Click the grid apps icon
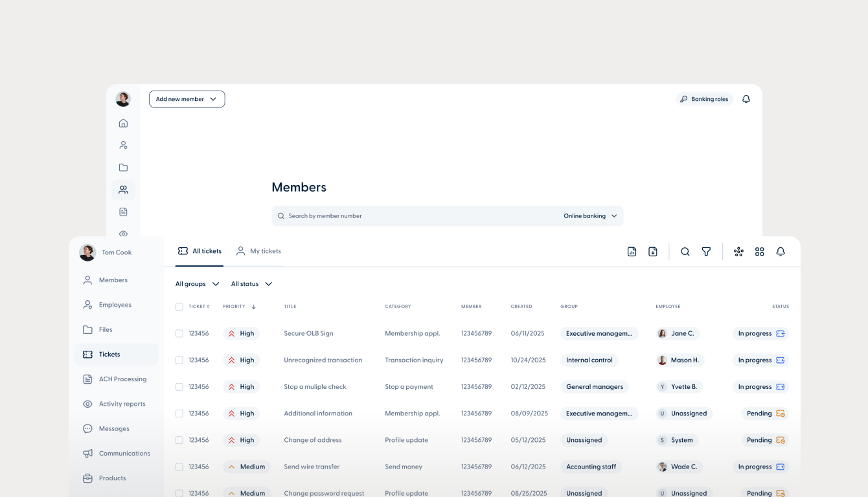The height and width of the screenshot is (497, 868). tap(760, 252)
